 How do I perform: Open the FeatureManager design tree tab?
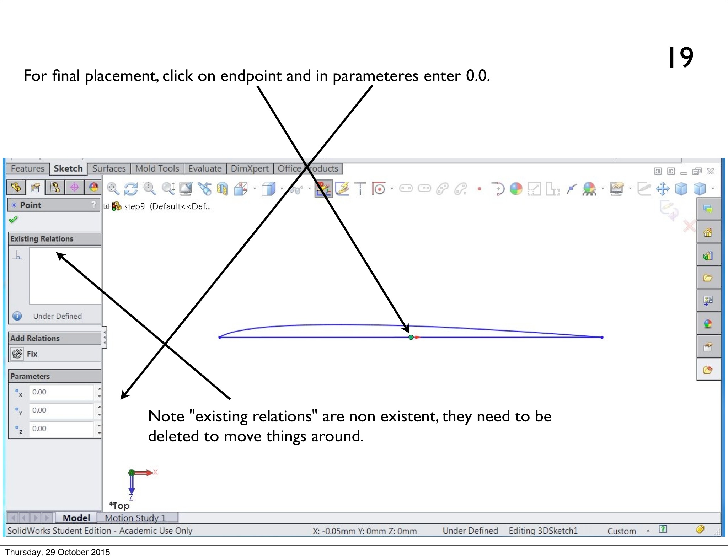[16, 187]
